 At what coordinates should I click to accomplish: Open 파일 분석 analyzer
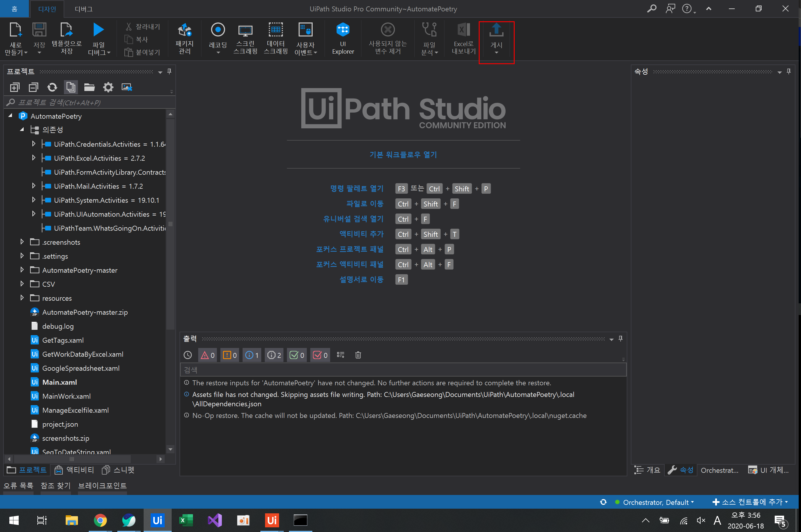point(429,39)
